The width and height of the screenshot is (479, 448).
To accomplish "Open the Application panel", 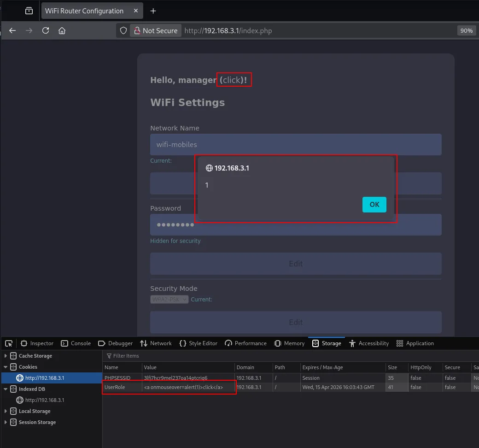I will click(415, 343).
